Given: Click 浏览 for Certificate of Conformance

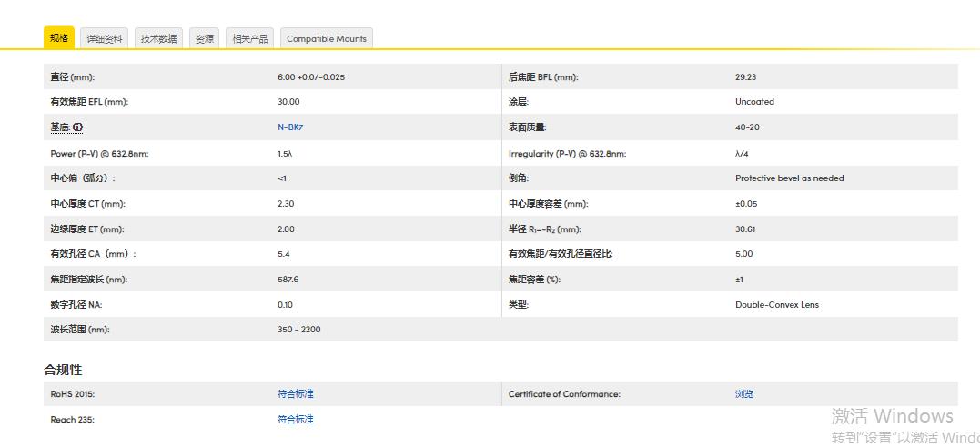Looking at the screenshot, I should pos(744,394).
